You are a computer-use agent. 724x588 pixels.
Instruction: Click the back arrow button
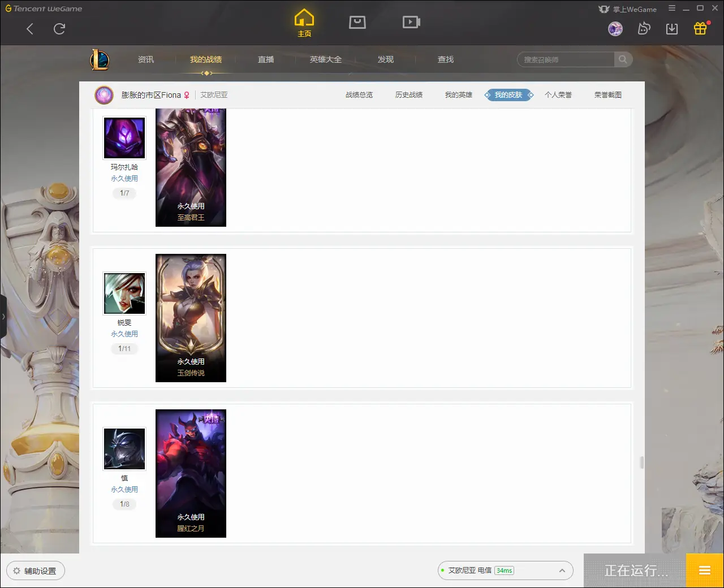point(30,29)
